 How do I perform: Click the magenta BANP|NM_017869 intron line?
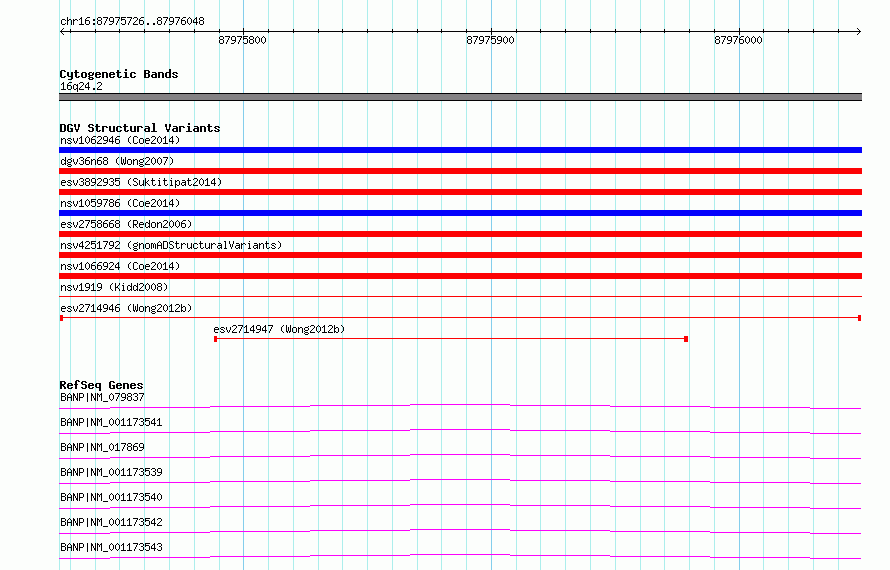click(460, 455)
